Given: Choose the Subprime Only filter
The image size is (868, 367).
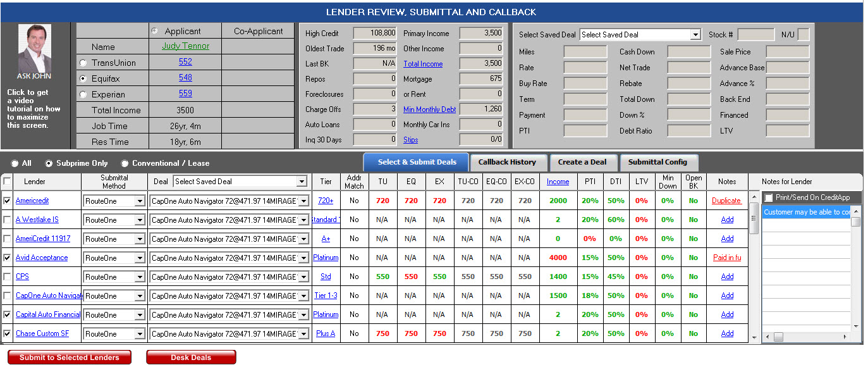Looking at the screenshot, I should coord(49,163).
